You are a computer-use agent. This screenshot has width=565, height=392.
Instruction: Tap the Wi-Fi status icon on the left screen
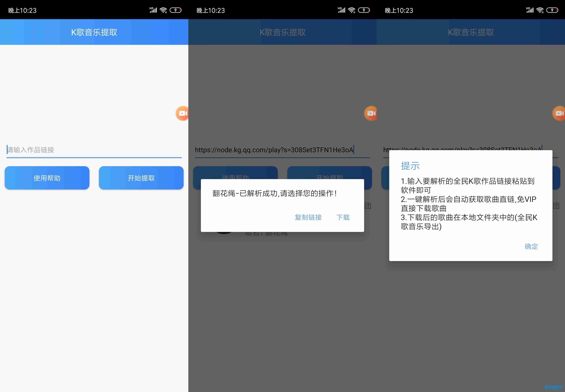pos(163,10)
